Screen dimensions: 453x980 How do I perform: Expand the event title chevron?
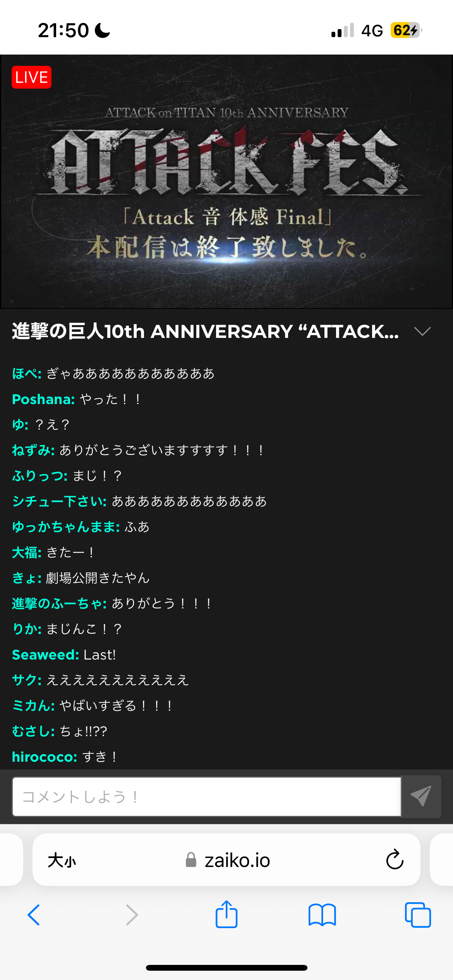[422, 331]
